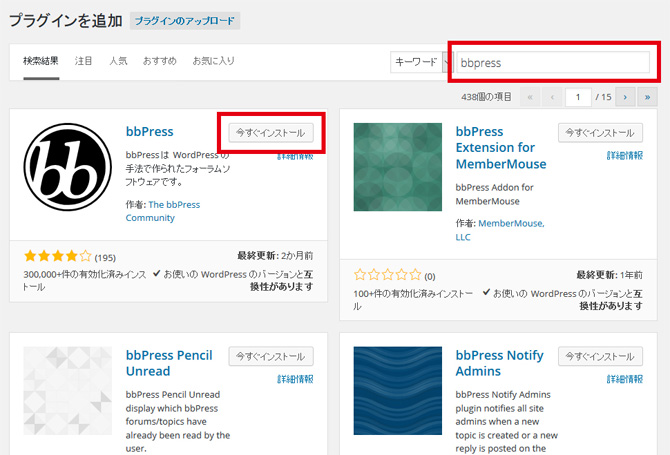The image size is (670, 455).
Task: Click the 最終更新: 2か月前 text
Action: [275, 255]
